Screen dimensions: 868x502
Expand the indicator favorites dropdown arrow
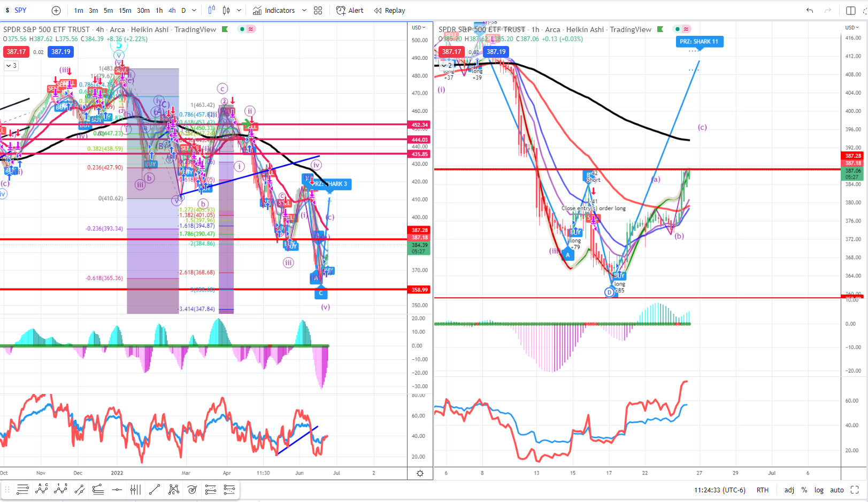304,10
